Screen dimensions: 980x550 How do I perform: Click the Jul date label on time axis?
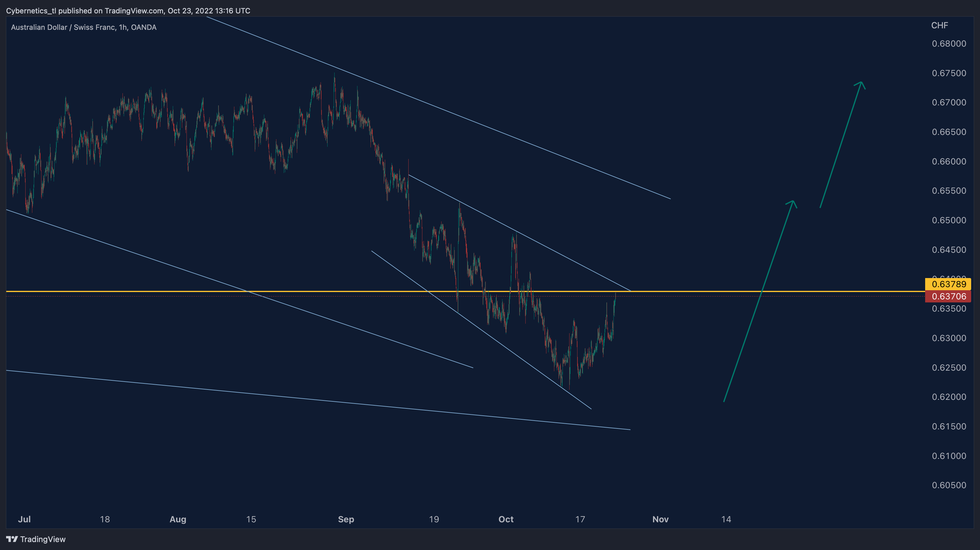pos(24,519)
